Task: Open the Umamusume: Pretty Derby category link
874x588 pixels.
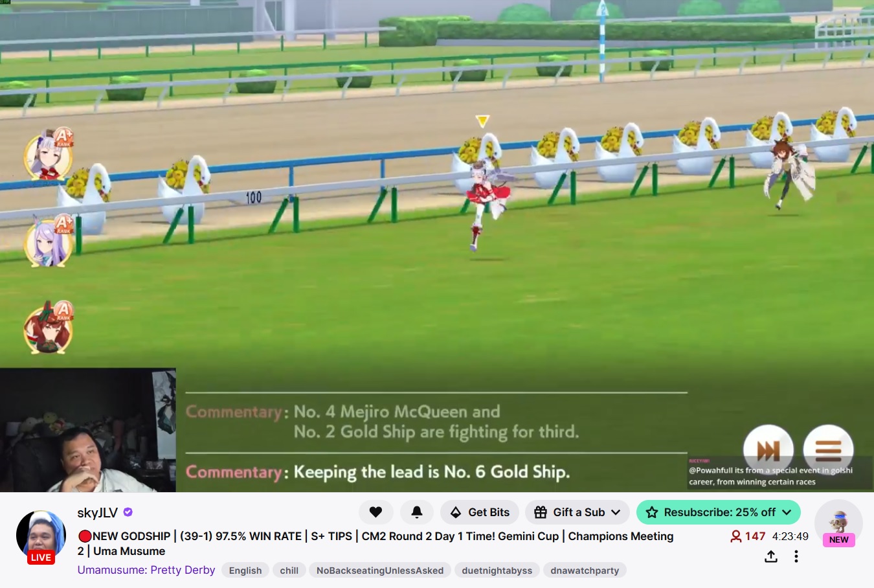Action: tap(146, 570)
